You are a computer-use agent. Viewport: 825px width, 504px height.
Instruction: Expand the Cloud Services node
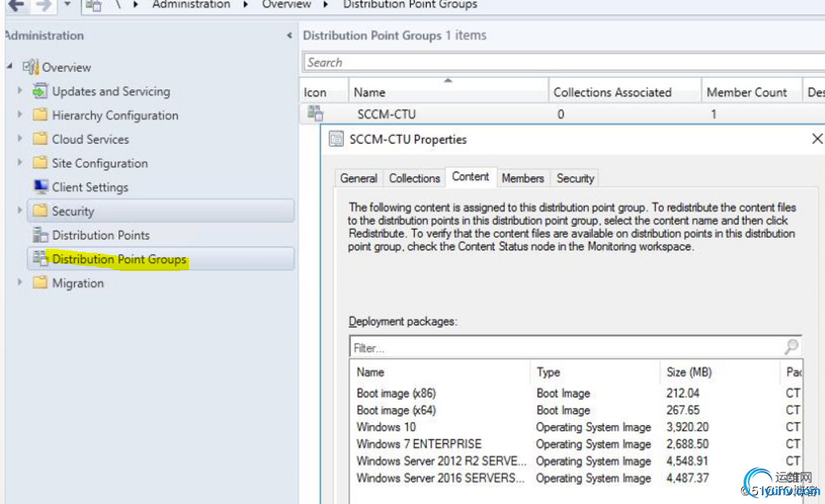click(20, 137)
